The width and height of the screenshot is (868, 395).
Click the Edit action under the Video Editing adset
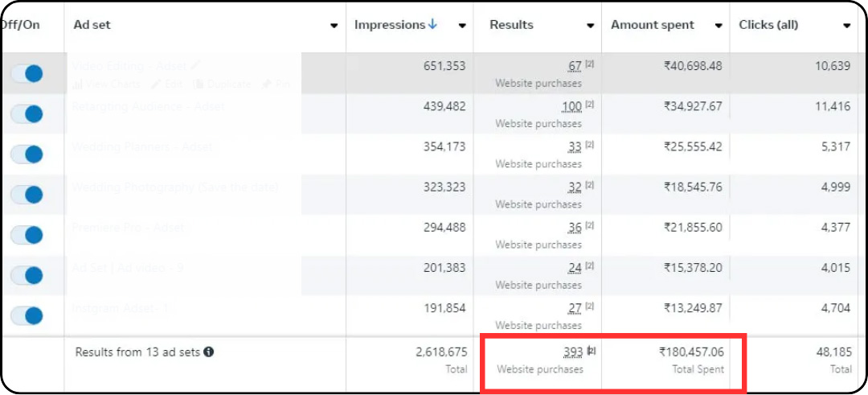(170, 84)
